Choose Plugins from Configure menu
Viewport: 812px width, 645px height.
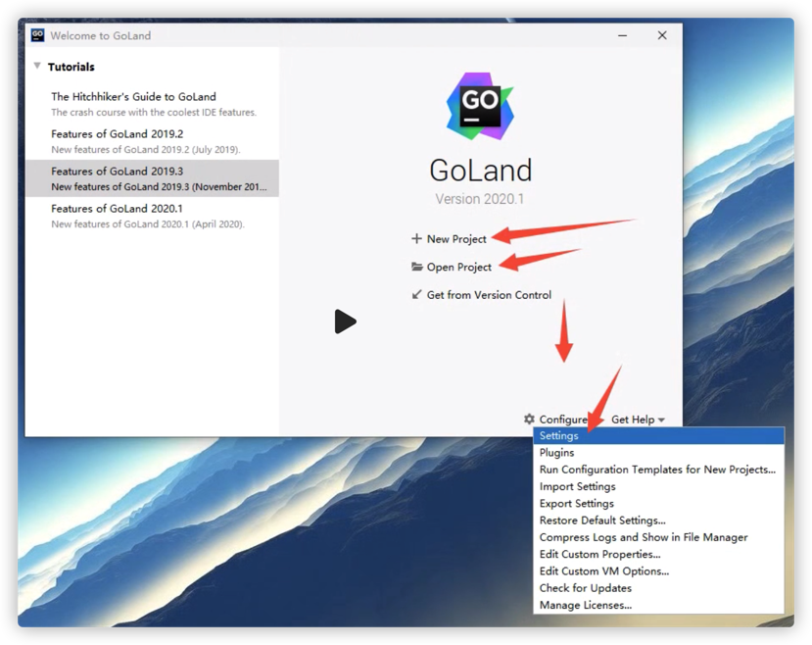(x=659, y=452)
